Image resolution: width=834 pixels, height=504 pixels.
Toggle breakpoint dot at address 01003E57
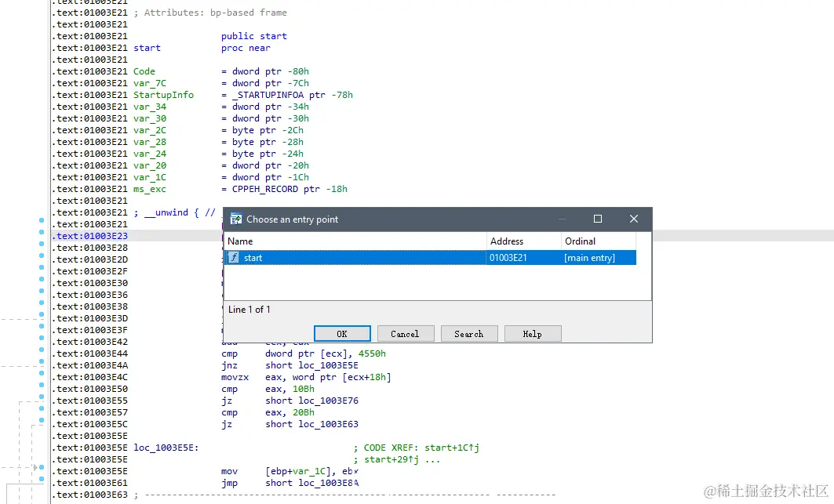point(42,408)
